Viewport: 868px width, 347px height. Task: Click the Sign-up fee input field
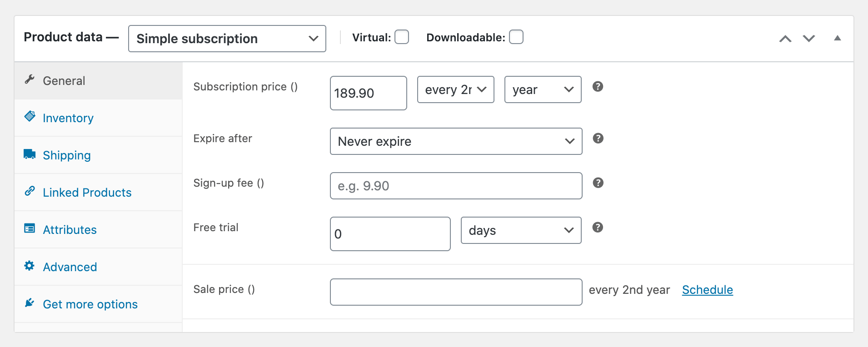tap(456, 186)
